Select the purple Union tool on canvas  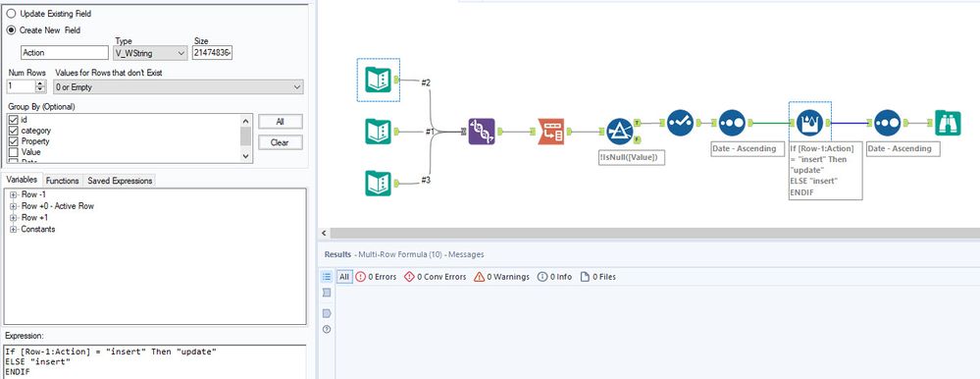482,132
